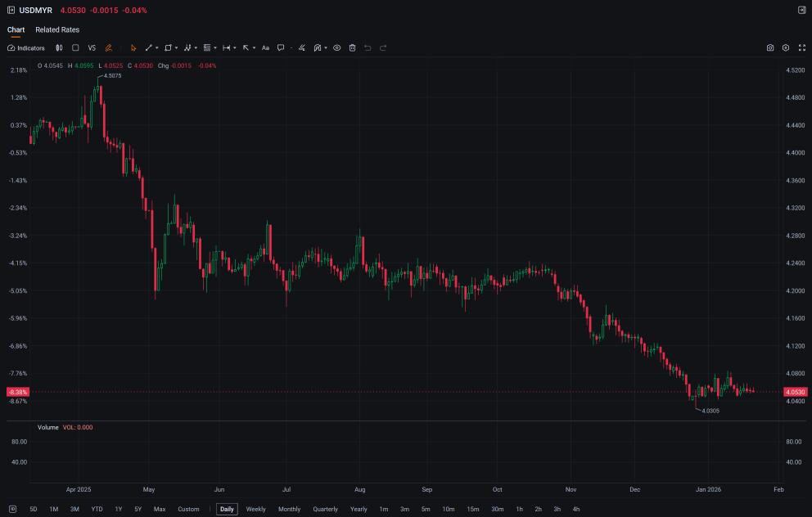Select the lowercase 1m minute interval
The width and height of the screenshot is (812, 517).
[384, 510]
